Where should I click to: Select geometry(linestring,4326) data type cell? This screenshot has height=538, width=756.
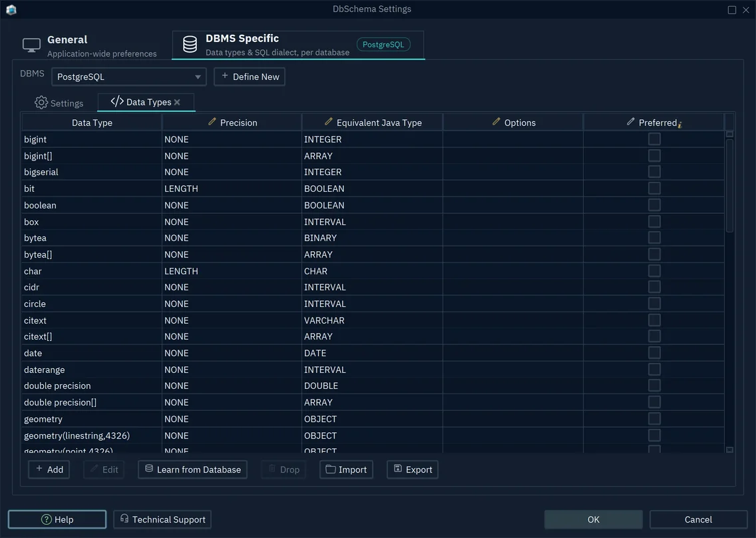point(92,435)
